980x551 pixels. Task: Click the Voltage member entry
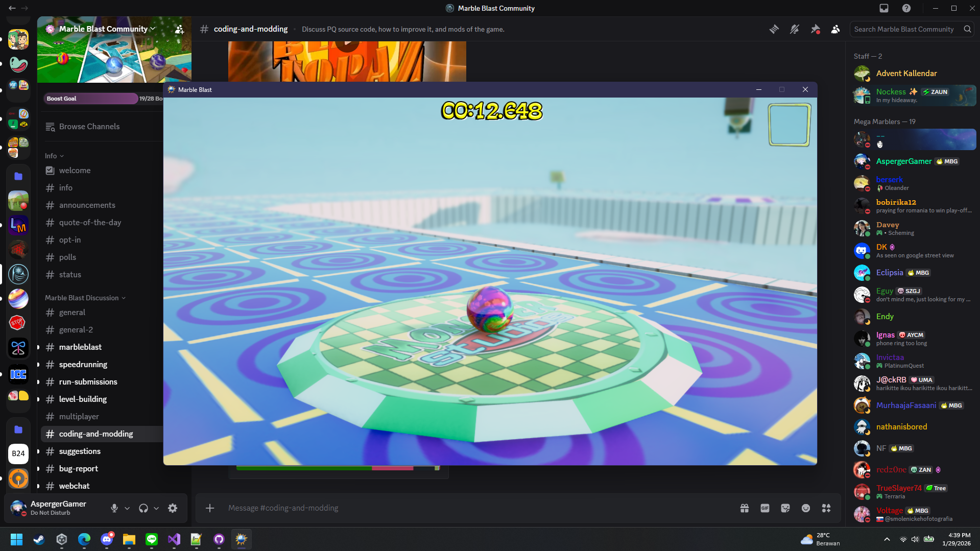[x=914, y=514]
